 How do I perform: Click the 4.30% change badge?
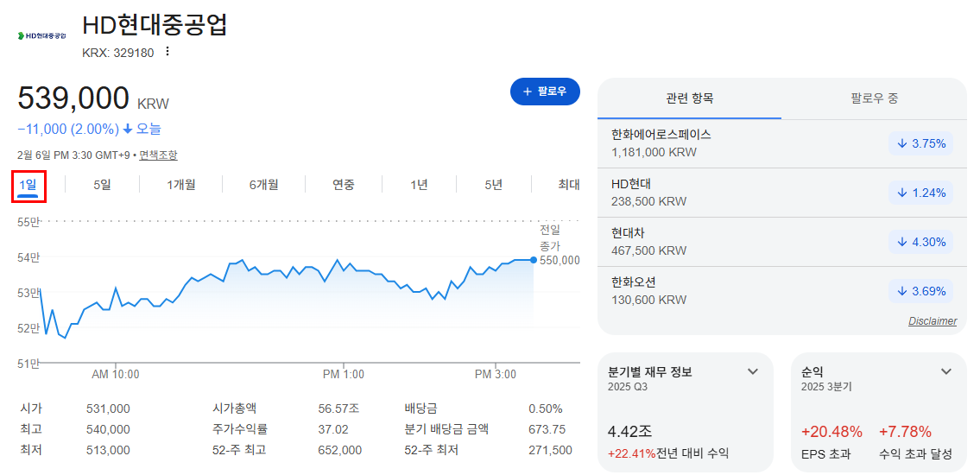[x=921, y=242]
